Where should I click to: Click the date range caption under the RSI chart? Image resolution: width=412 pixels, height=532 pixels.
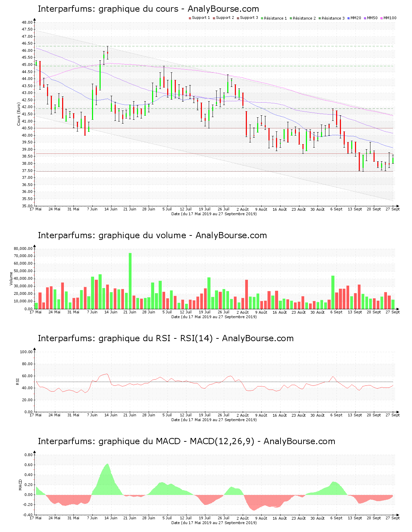(x=214, y=420)
